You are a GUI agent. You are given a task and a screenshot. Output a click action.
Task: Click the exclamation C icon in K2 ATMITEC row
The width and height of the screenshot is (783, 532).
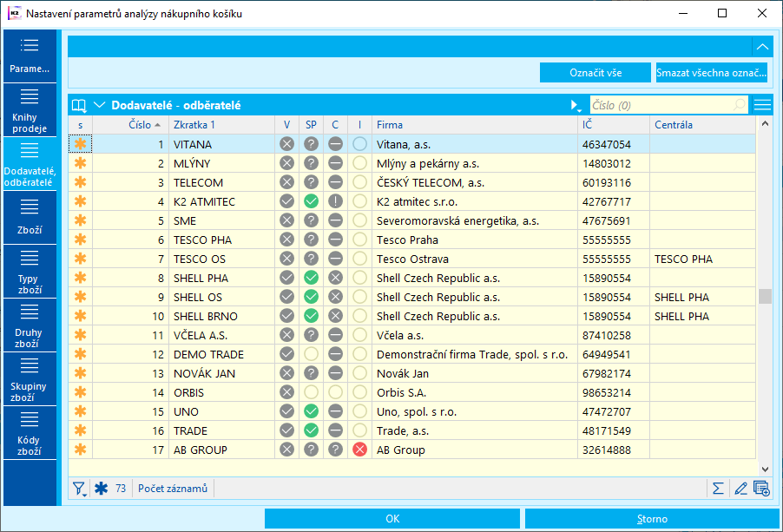tap(336, 201)
